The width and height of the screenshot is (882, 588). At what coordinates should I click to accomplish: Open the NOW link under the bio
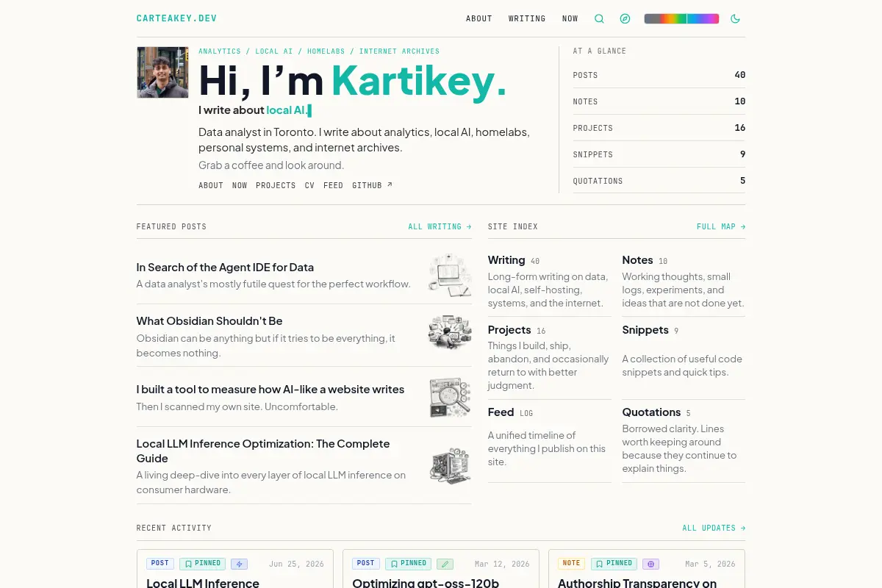click(x=240, y=186)
